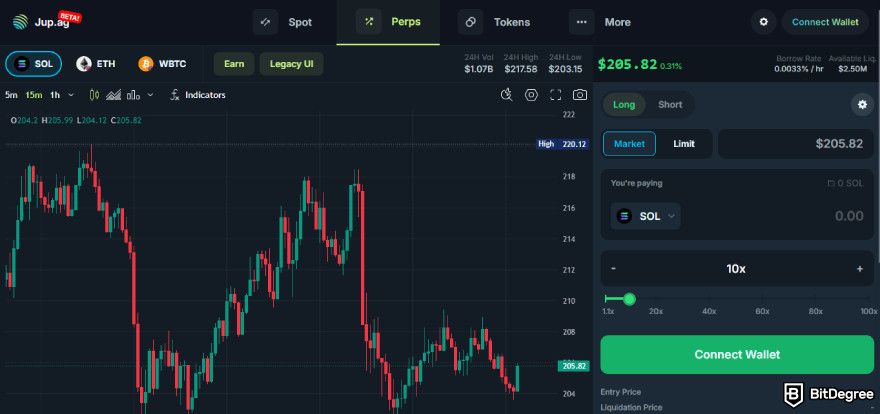880x414 pixels.
Task: Click the green leverage slider handle
Action: click(629, 299)
